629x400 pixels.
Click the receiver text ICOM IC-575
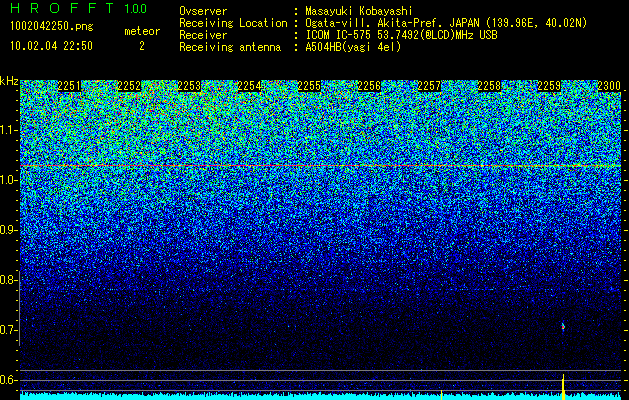339,35
